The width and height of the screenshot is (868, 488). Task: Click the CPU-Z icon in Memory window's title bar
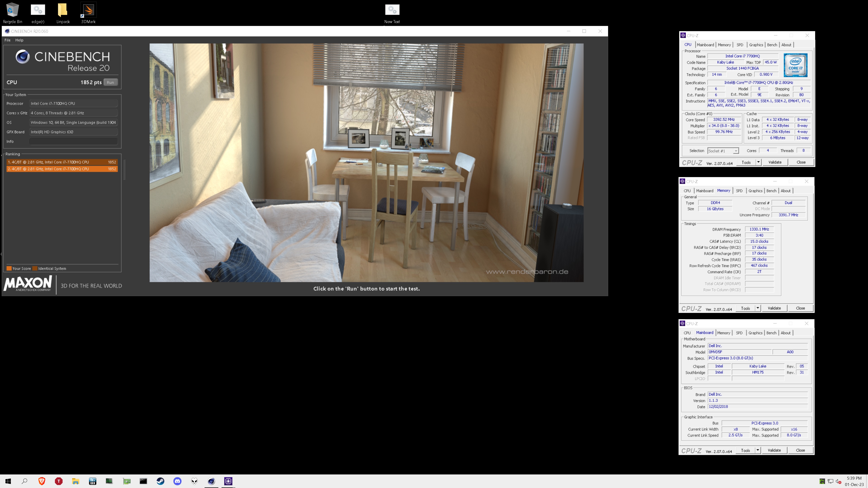pos(682,181)
